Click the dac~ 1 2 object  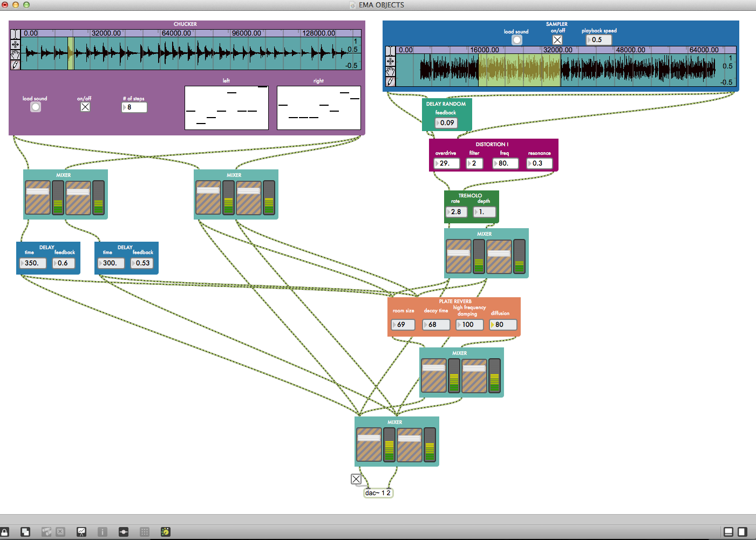point(378,493)
